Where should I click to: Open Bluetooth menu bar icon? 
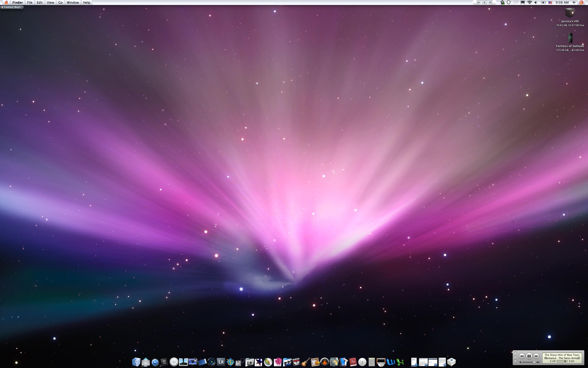pyautogui.click(x=574, y=3)
